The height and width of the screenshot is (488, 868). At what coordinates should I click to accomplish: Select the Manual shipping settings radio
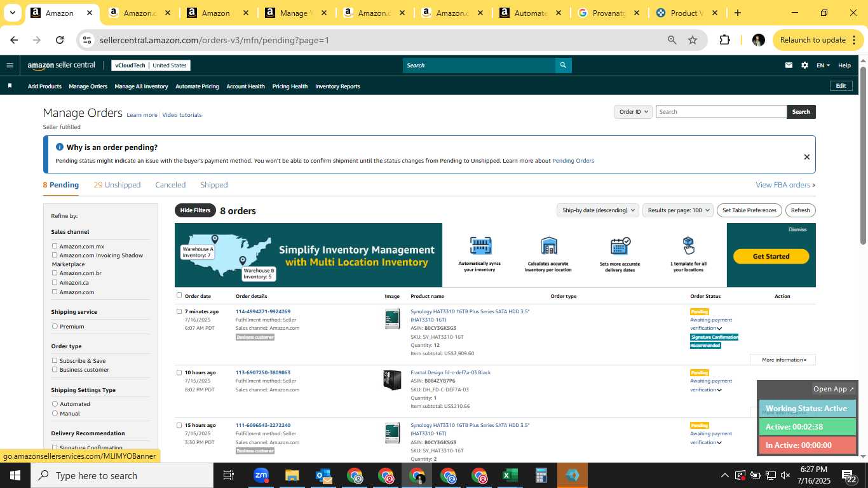point(55,413)
